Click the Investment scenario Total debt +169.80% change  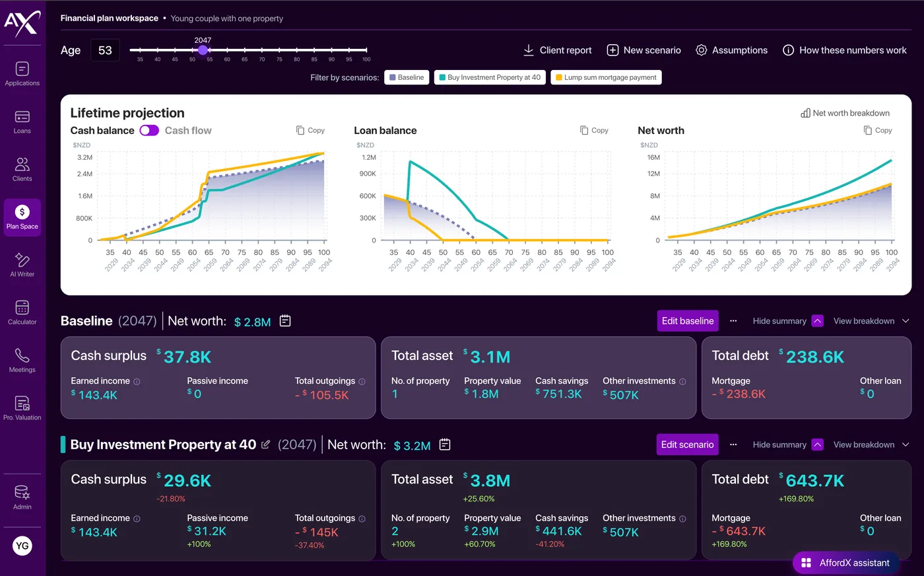[796, 499]
